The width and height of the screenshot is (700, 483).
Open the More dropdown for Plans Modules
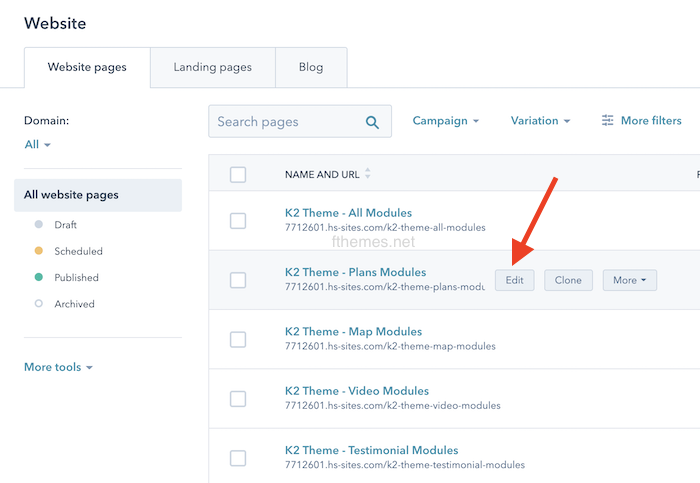[x=629, y=280]
